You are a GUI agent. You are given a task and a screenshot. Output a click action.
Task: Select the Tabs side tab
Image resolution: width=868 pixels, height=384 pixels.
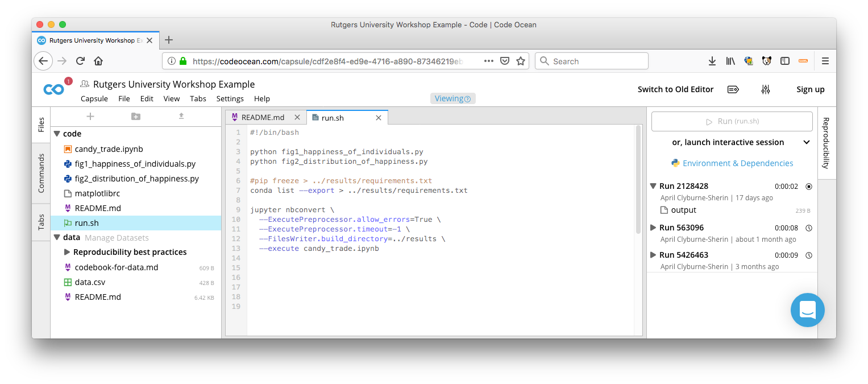tap(41, 223)
